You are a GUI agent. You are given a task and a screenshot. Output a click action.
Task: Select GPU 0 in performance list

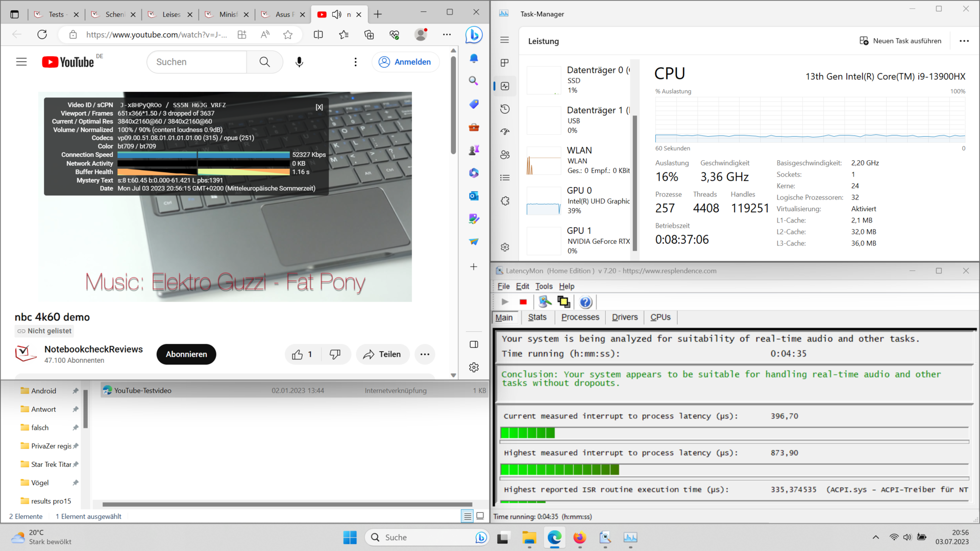579,200
